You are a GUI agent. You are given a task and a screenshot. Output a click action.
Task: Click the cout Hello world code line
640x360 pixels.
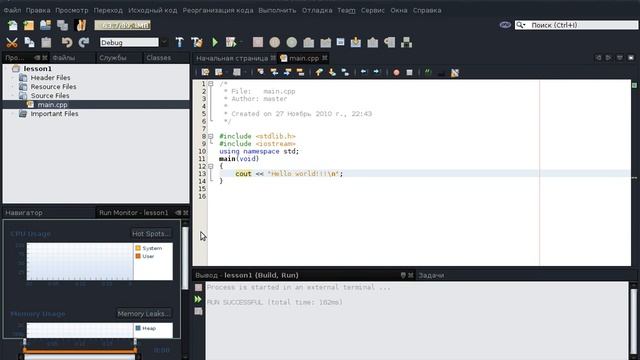pos(289,174)
